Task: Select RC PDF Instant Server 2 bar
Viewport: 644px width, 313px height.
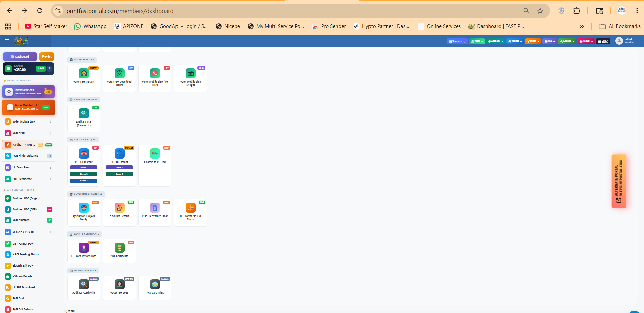Action: [x=84, y=174]
